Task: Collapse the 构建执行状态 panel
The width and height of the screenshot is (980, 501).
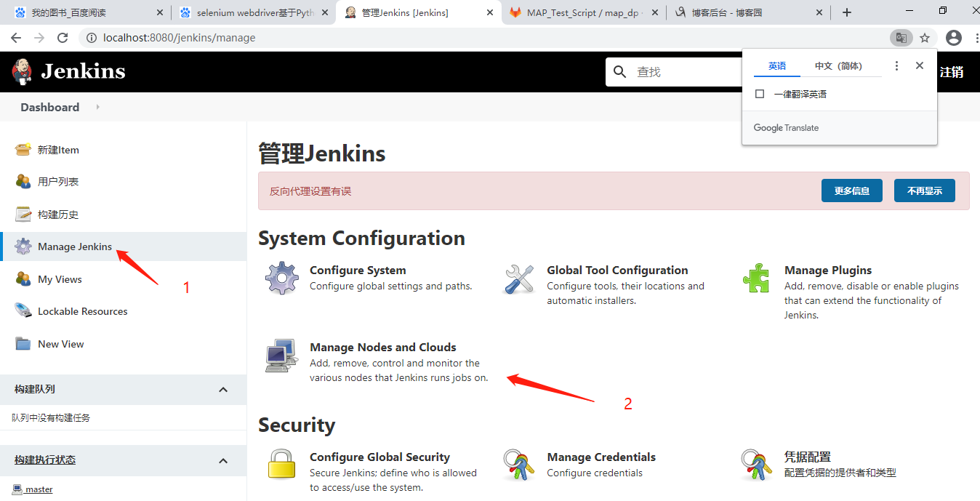Action: 223,460
